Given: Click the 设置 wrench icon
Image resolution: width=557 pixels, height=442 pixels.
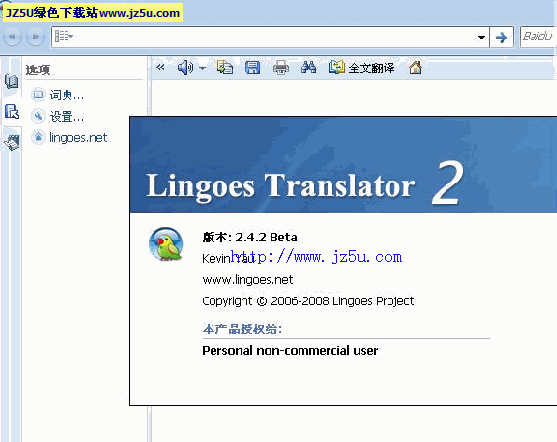Looking at the screenshot, I should (x=38, y=116).
